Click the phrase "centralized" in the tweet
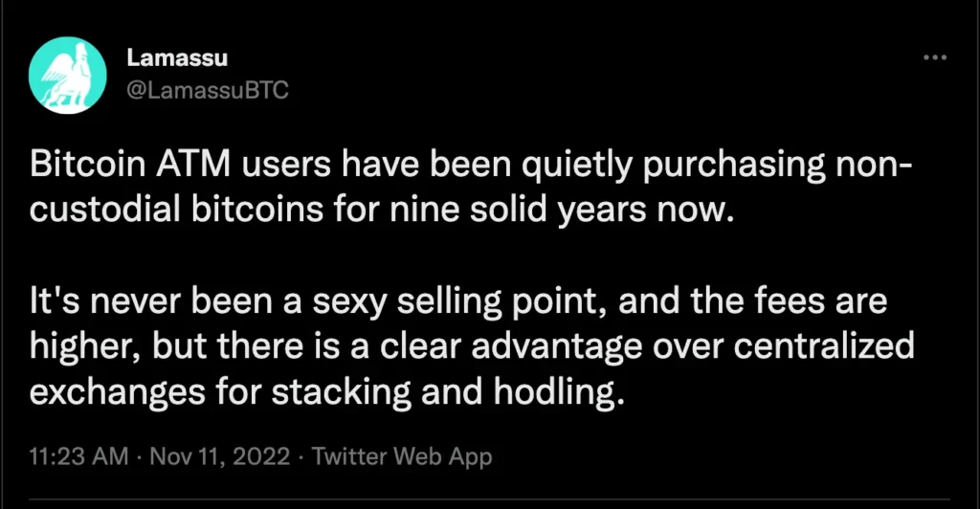Image resolution: width=980 pixels, height=509 pixels. click(824, 346)
